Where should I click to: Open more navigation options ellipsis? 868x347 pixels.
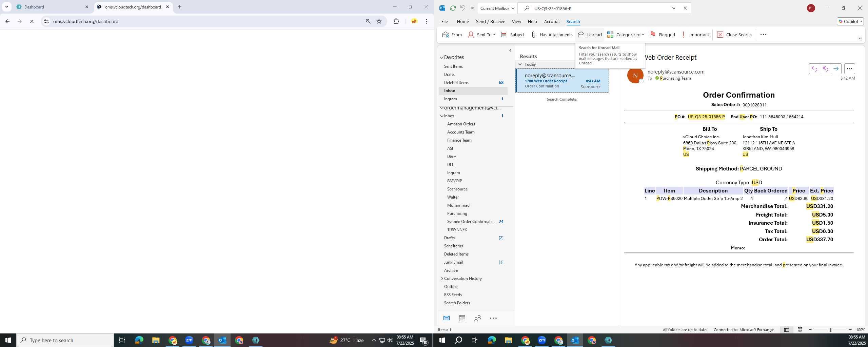pyautogui.click(x=493, y=318)
